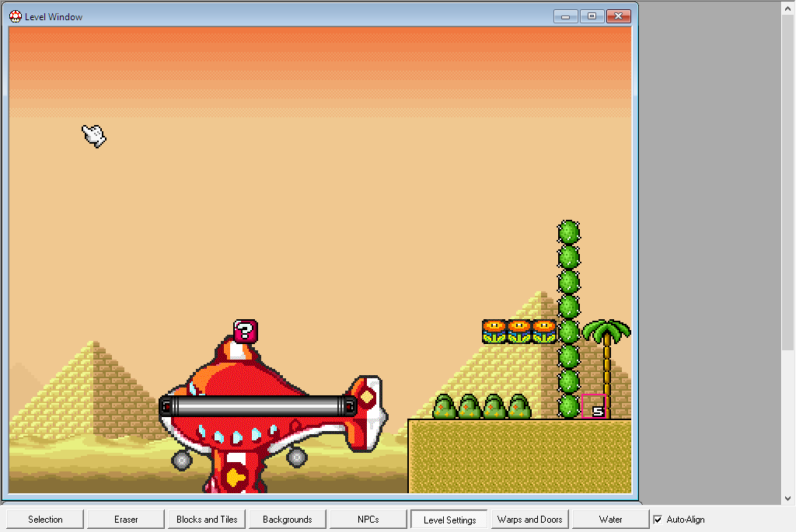The width and height of the screenshot is (796, 532).
Task: Open Blocks and Tiles panel
Action: point(207,520)
